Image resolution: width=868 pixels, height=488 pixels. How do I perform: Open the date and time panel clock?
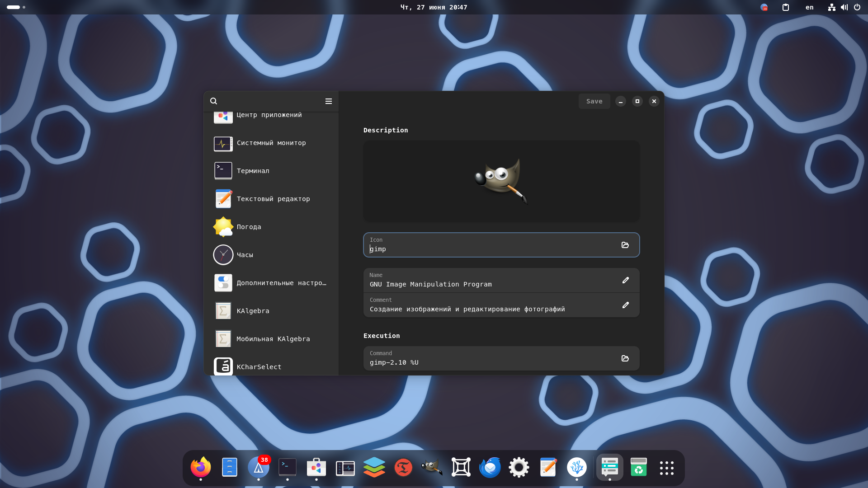pos(434,7)
